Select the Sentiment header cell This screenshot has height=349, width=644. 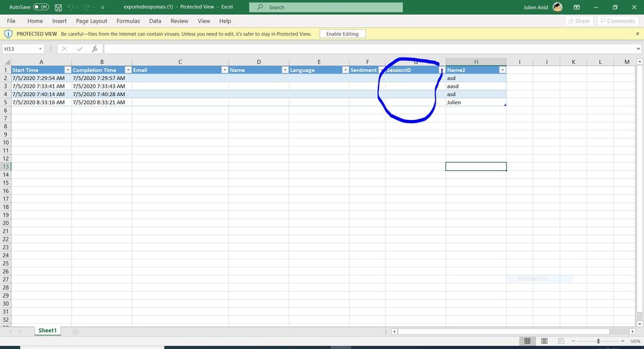pyautogui.click(x=367, y=70)
